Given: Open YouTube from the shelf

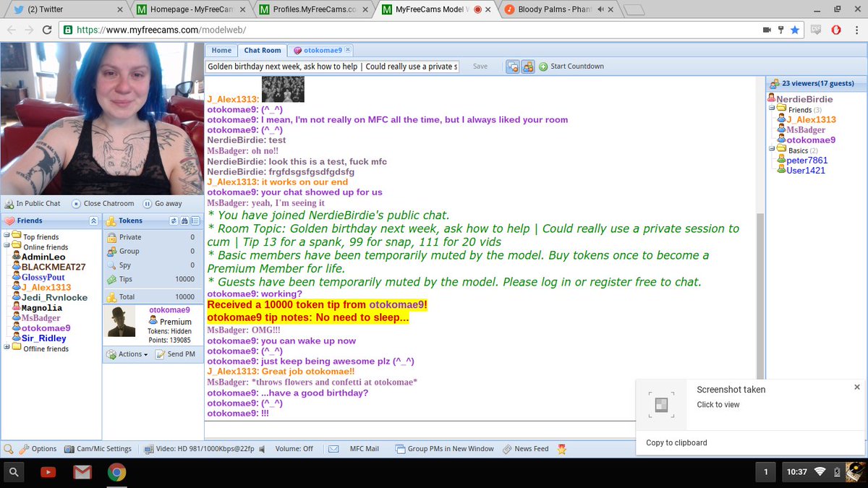Looking at the screenshot, I should pos(48,473).
